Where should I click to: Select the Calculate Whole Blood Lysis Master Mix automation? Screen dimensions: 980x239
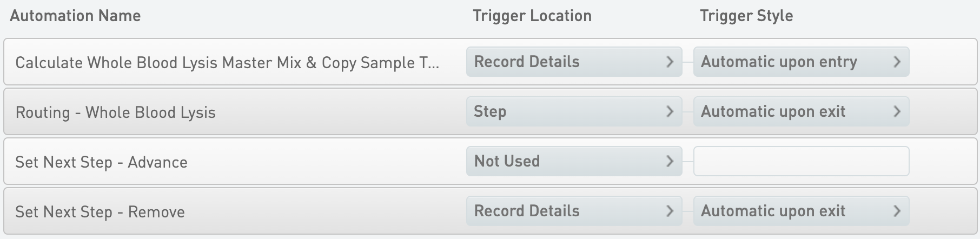pyautogui.click(x=227, y=63)
